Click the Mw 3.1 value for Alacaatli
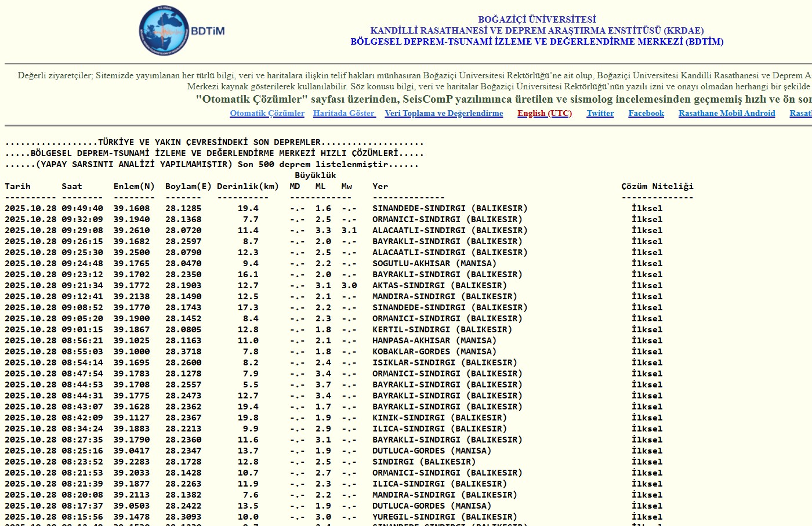 tap(349, 230)
